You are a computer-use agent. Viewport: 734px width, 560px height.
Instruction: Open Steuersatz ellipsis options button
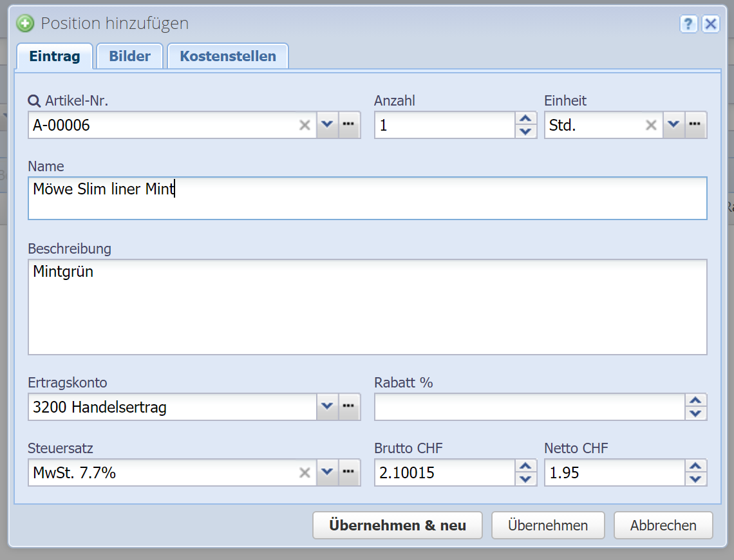(x=349, y=472)
